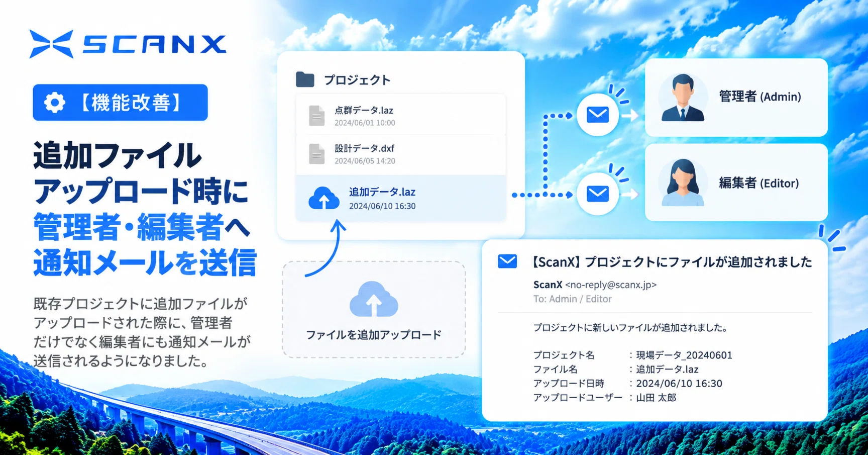
Task: Click the file icon for 設計データ.dxf
Action: click(316, 154)
